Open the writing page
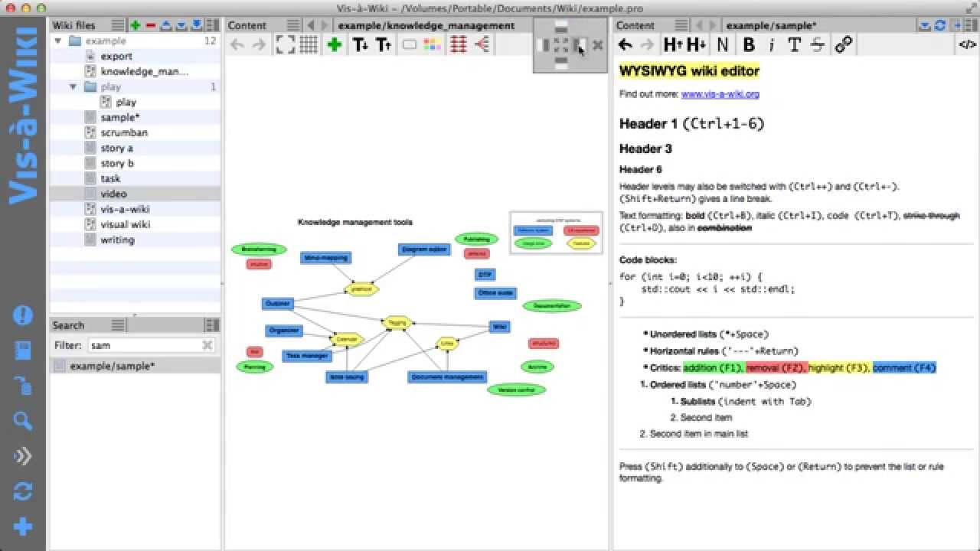The height and width of the screenshot is (551, 980). pos(117,240)
